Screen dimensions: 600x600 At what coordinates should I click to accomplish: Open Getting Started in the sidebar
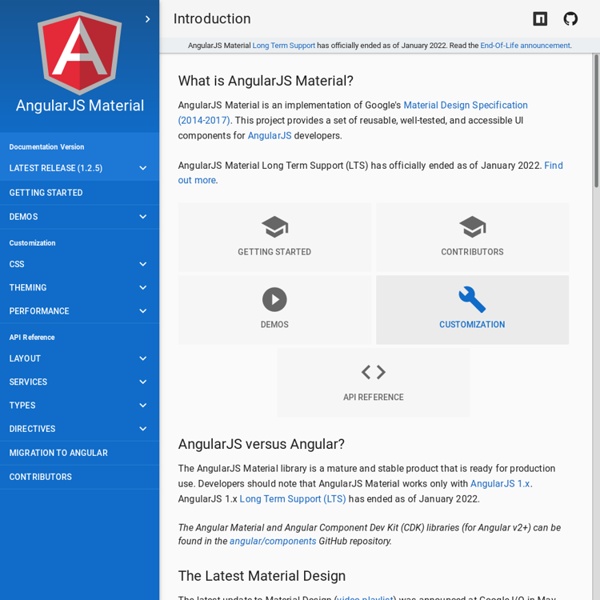79,192
